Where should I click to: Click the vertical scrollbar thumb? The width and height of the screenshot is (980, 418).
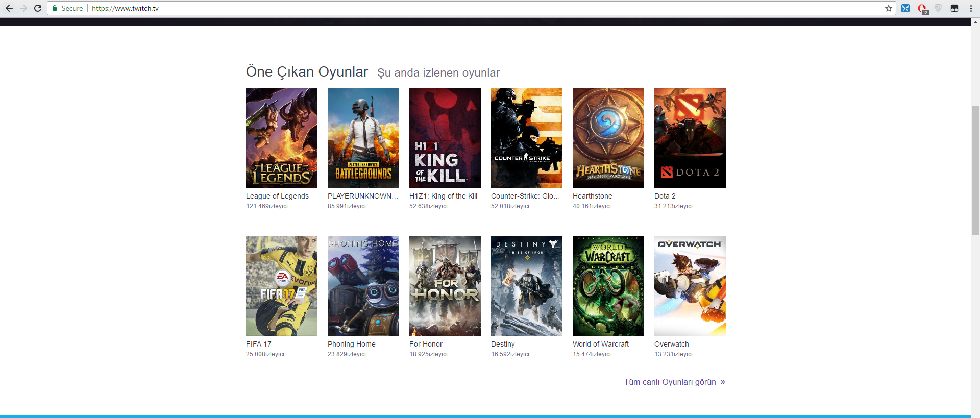pyautogui.click(x=975, y=169)
